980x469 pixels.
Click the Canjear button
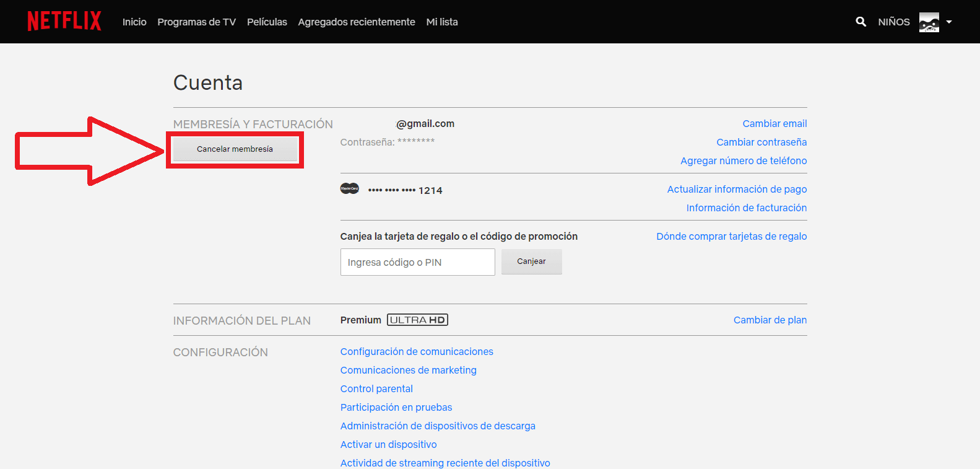(x=531, y=261)
